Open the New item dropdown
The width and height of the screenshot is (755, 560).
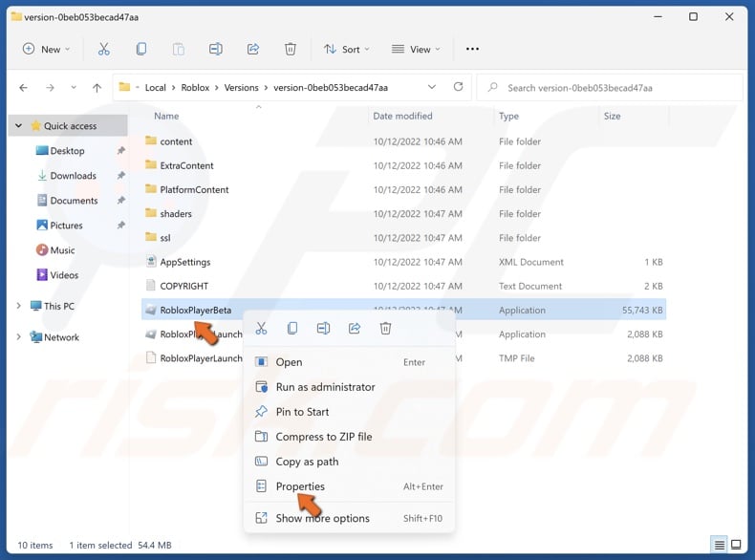pyautogui.click(x=46, y=49)
